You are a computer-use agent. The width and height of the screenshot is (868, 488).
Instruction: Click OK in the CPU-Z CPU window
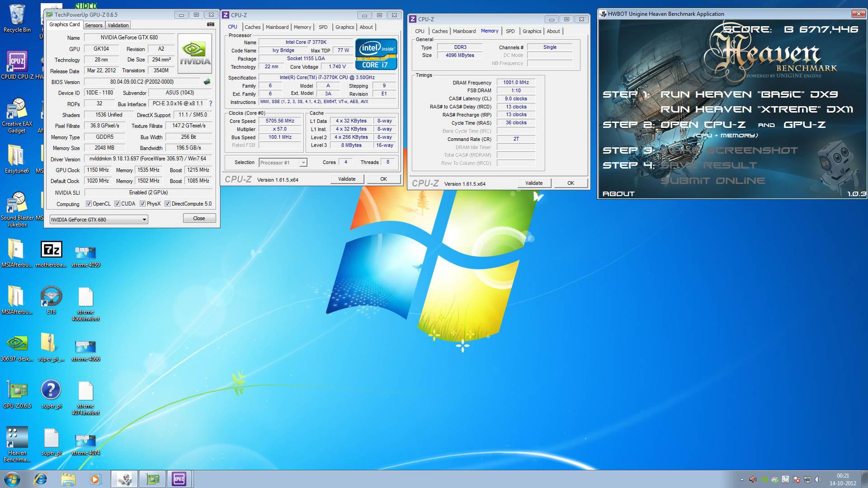pos(383,179)
